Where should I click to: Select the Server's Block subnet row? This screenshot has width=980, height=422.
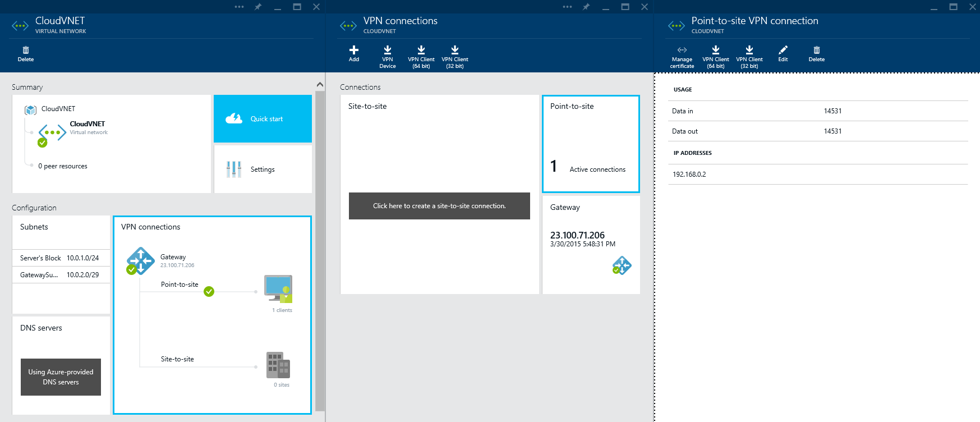(x=61, y=258)
